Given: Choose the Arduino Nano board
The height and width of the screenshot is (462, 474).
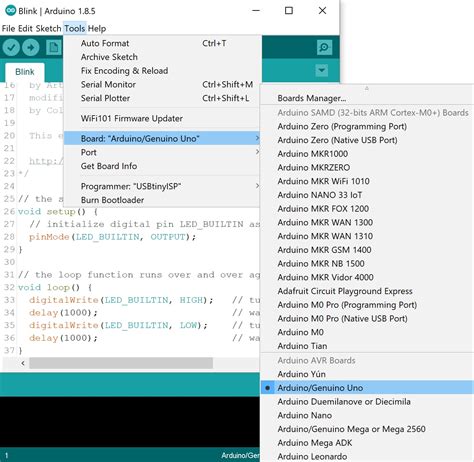Looking at the screenshot, I should (x=367, y=415).
